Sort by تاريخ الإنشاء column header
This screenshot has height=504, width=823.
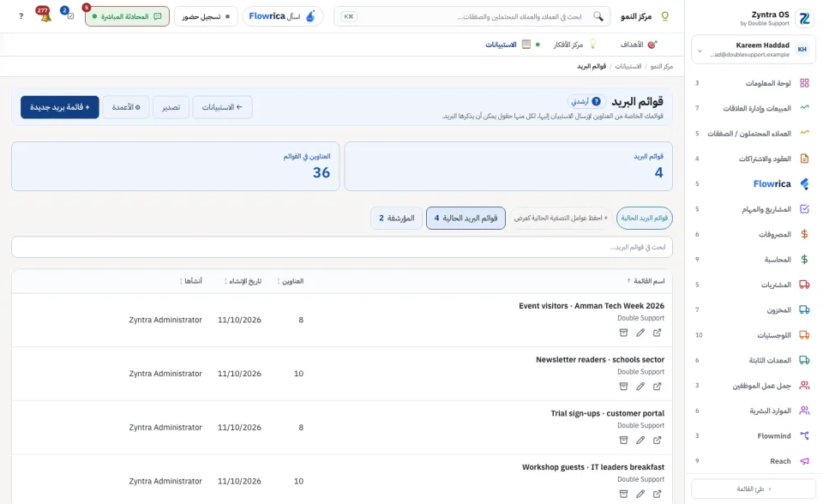coord(243,281)
